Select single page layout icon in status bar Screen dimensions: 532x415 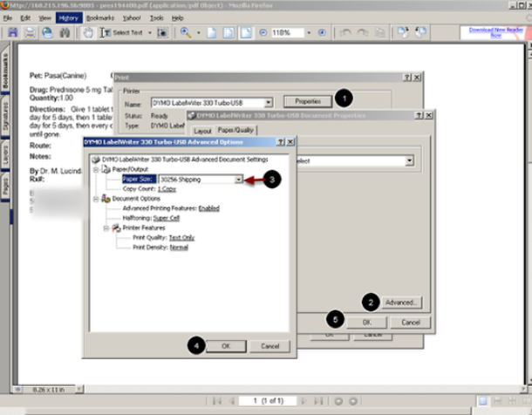(x=483, y=401)
